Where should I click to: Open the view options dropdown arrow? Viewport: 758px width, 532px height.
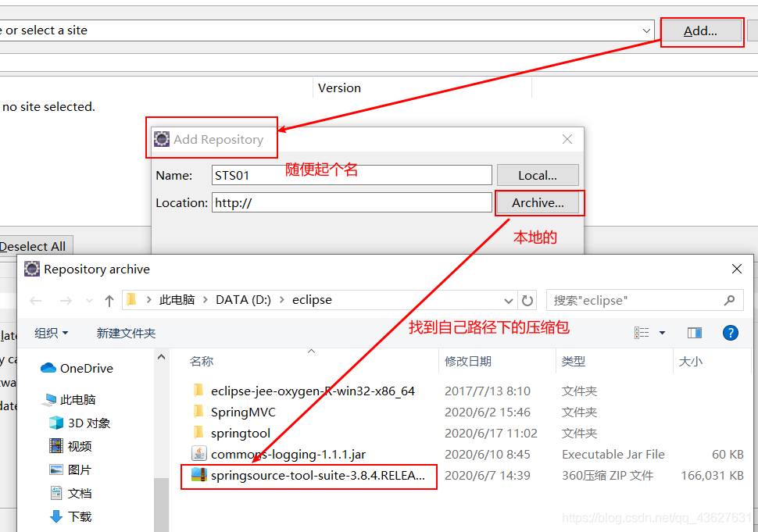662,333
